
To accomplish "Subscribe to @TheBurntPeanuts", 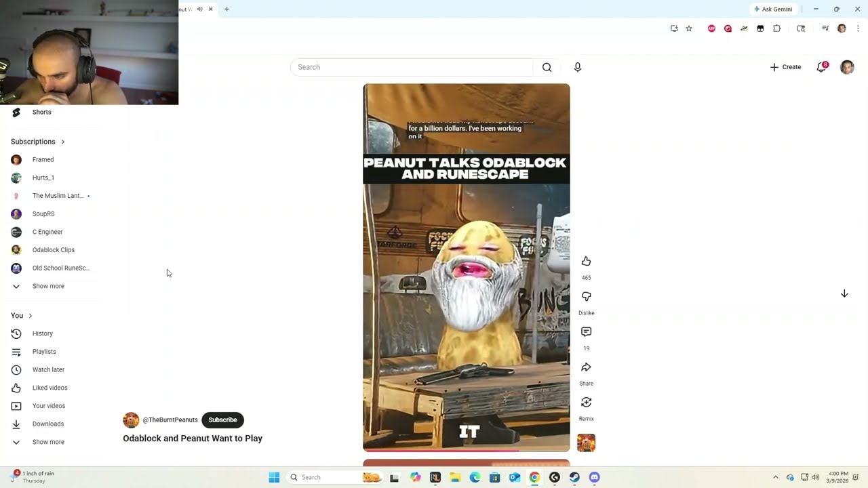I will pyautogui.click(x=222, y=420).
